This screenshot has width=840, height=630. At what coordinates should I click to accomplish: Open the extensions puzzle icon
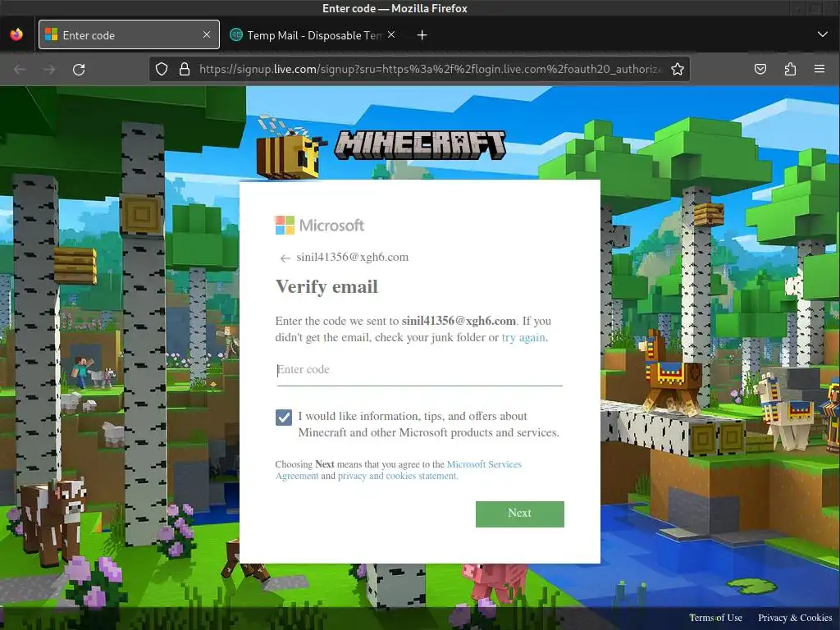tap(790, 69)
